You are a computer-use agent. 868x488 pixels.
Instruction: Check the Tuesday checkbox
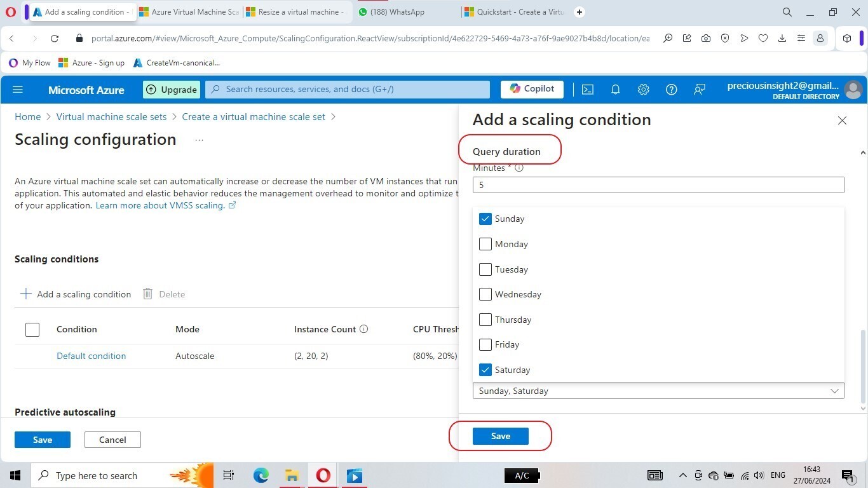[485, 269]
